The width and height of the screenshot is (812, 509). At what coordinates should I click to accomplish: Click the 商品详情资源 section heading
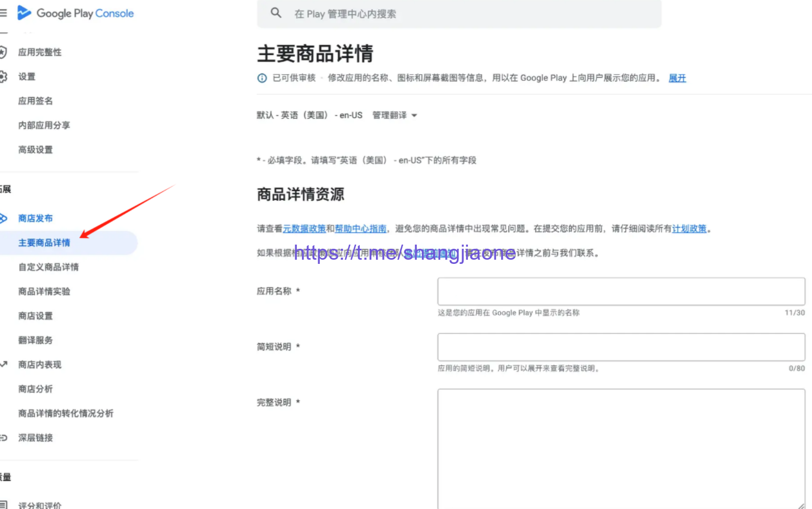(x=300, y=195)
